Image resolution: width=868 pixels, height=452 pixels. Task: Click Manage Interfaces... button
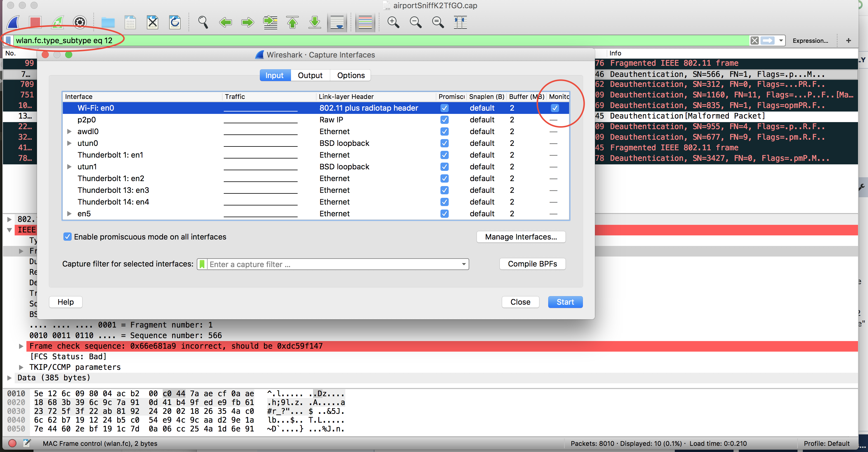[x=521, y=237]
